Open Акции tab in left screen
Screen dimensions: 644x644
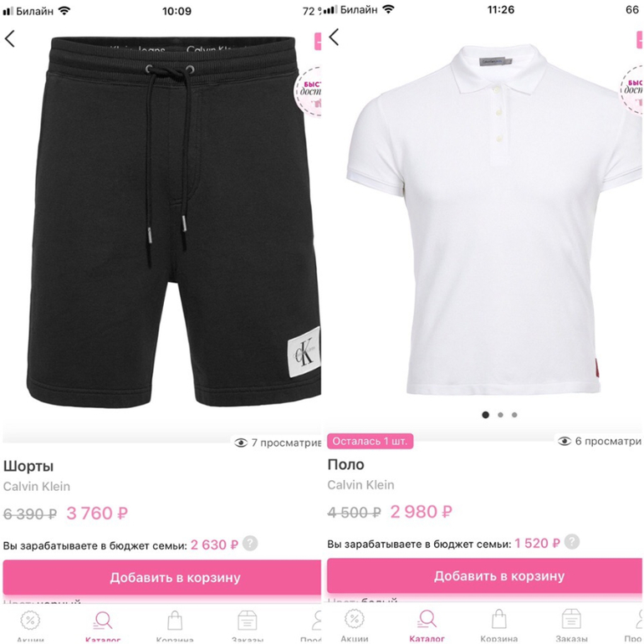click(x=30, y=625)
